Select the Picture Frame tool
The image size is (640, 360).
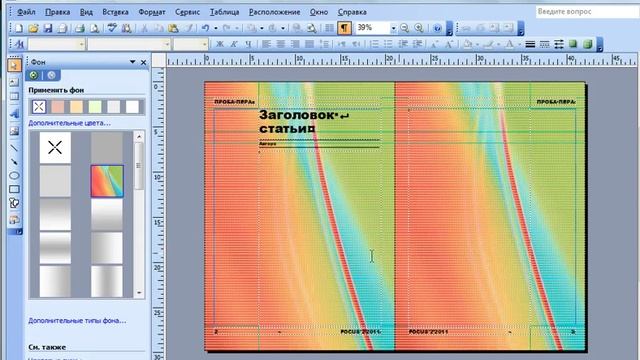tap(14, 131)
